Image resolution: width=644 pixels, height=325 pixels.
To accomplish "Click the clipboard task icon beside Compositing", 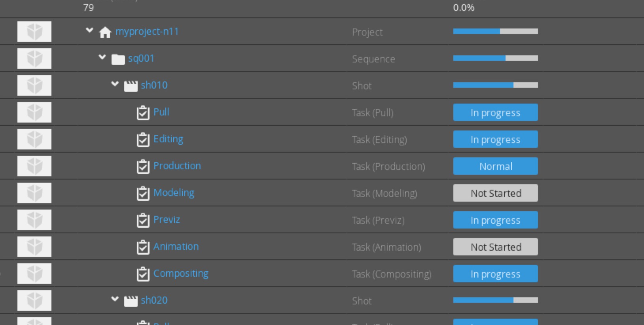I will 143,274.
